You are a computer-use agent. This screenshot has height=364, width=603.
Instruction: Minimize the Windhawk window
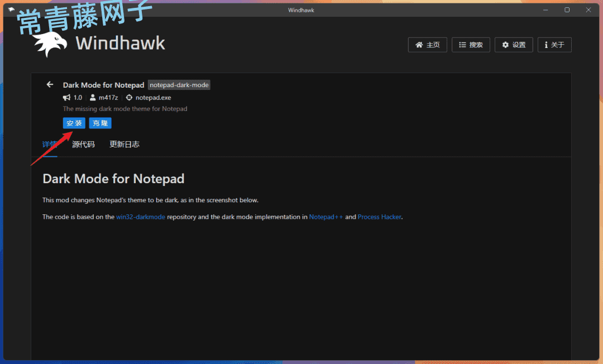point(545,10)
